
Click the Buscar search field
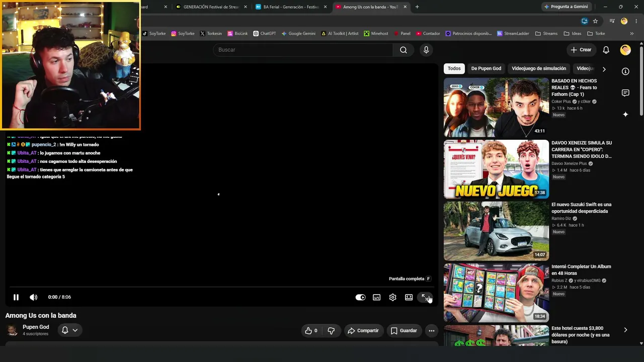pyautogui.click(x=303, y=50)
